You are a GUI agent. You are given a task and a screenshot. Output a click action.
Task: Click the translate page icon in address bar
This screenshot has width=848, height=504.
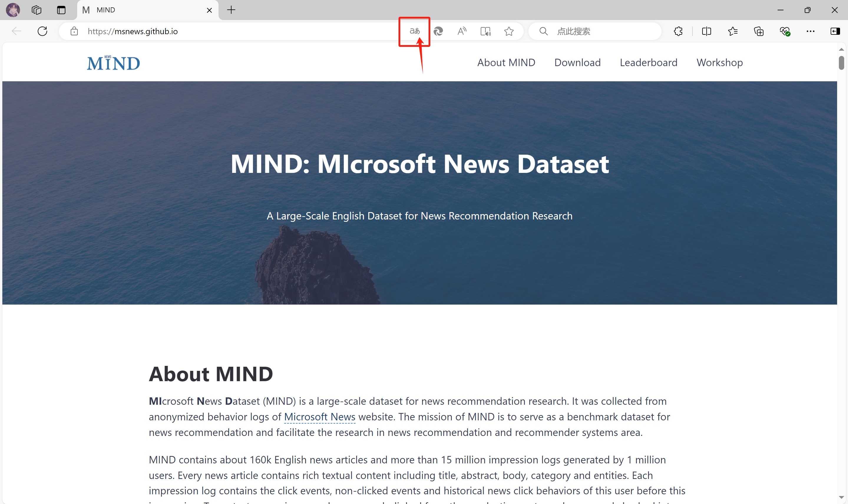(x=414, y=31)
